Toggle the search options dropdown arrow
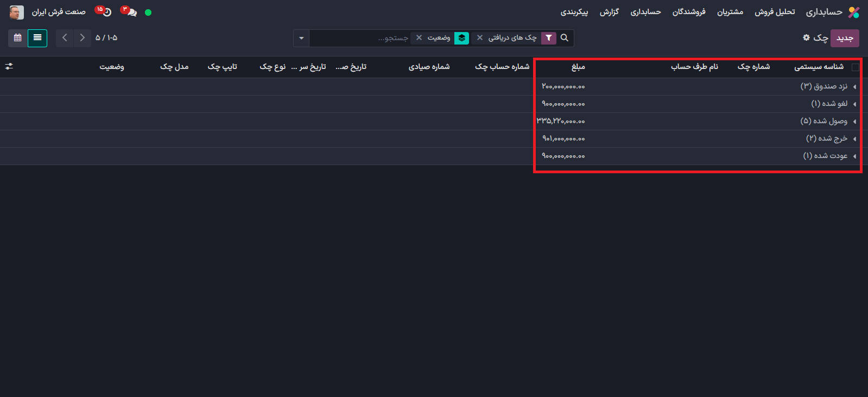 click(301, 38)
